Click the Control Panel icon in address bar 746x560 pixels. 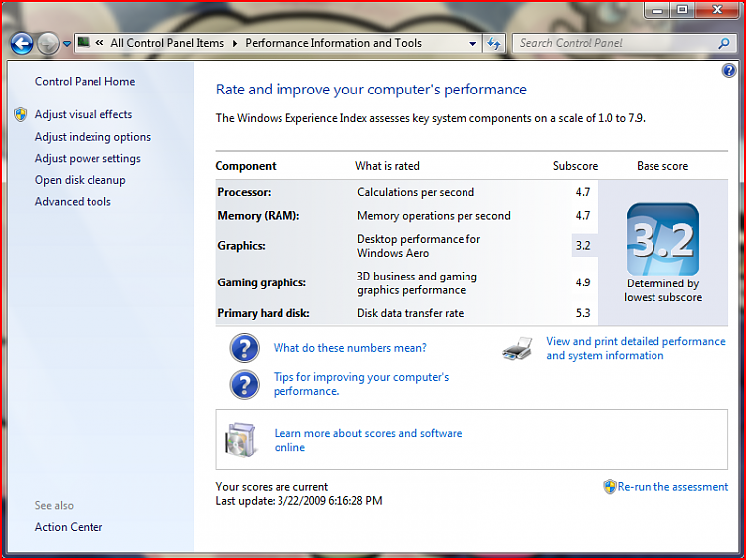coord(84,43)
